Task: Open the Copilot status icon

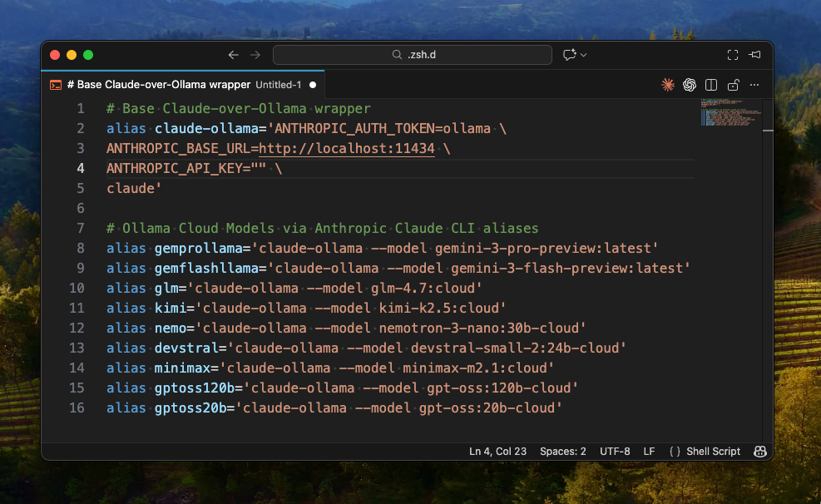Action: click(x=759, y=451)
